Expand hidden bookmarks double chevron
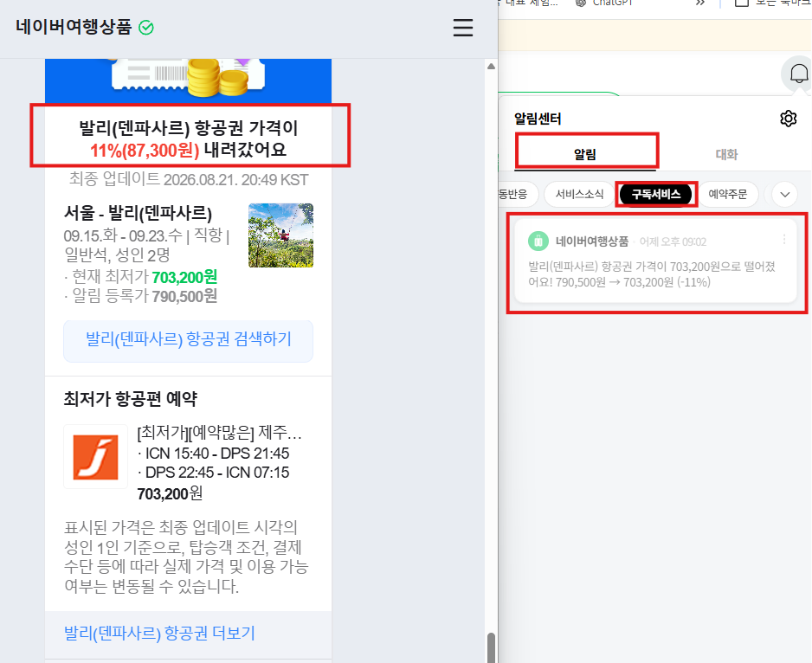 point(700,3)
